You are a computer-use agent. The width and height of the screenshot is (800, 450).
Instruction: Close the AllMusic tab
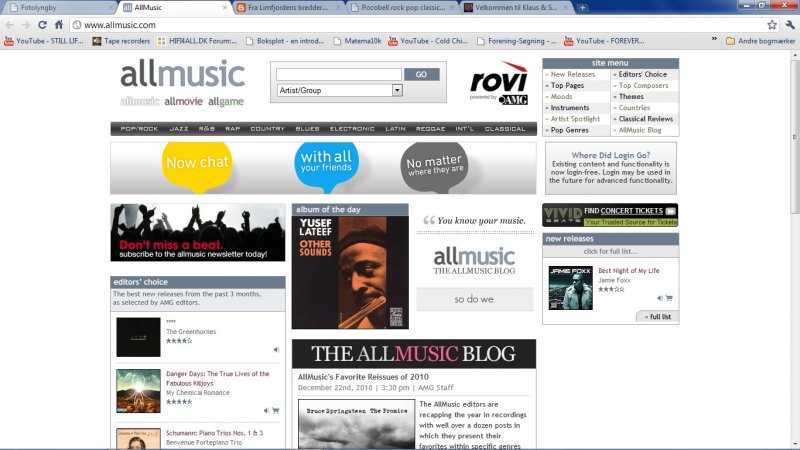pos(224,8)
